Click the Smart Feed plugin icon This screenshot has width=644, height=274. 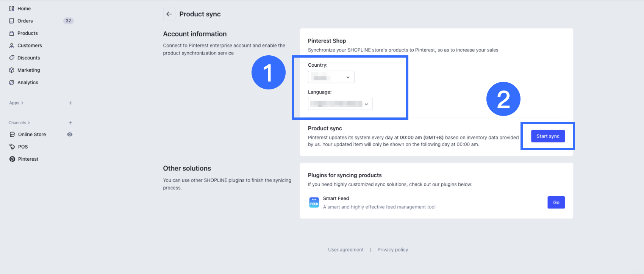[314, 202]
